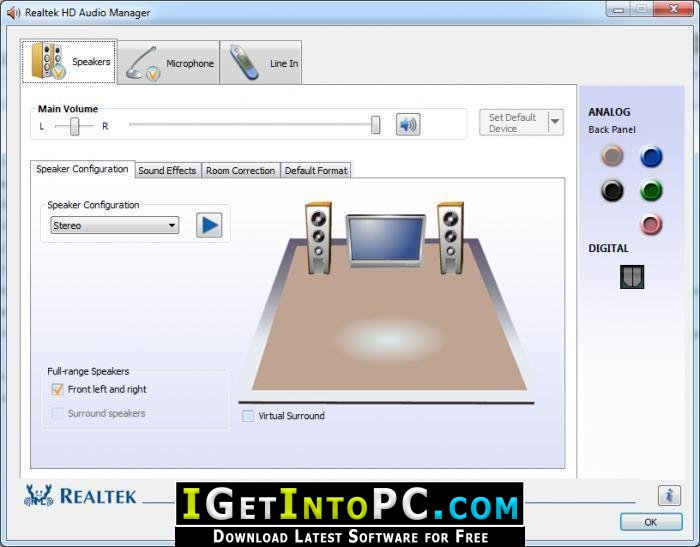Click the Full-range Speakers label
The width and height of the screenshot is (700, 547).
click(x=88, y=372)
